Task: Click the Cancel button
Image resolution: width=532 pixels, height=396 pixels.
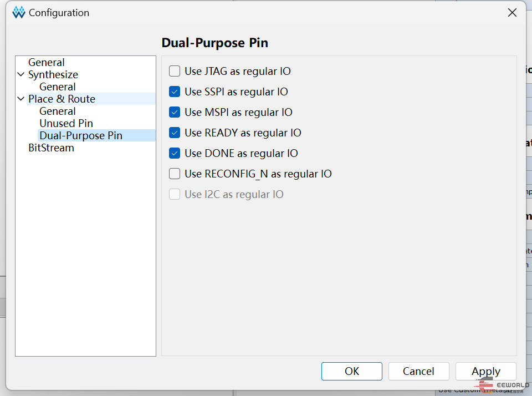Action: point(419,371)
